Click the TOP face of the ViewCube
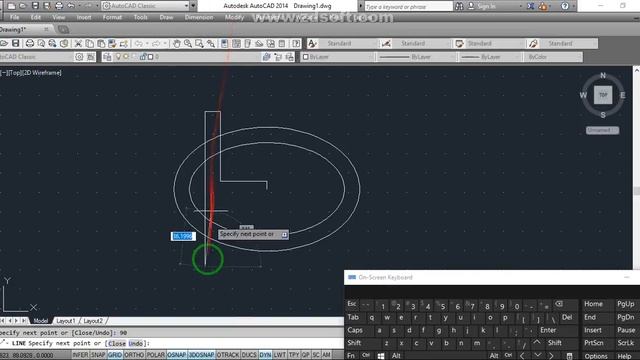640x360 pixels. pyautogui.click(x=603, y=95)
